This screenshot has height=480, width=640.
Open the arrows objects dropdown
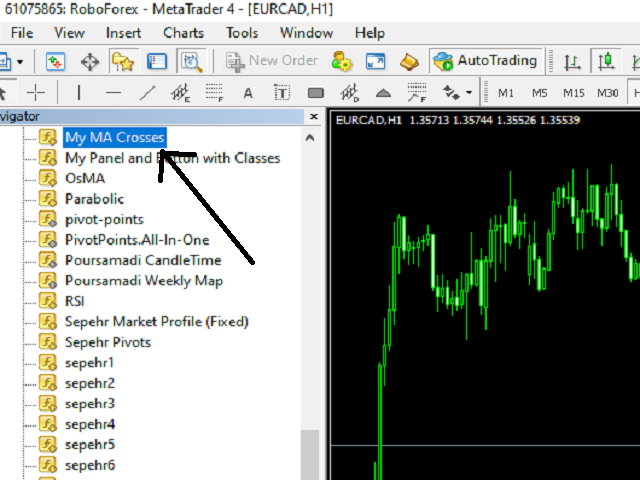pos(469,93)
